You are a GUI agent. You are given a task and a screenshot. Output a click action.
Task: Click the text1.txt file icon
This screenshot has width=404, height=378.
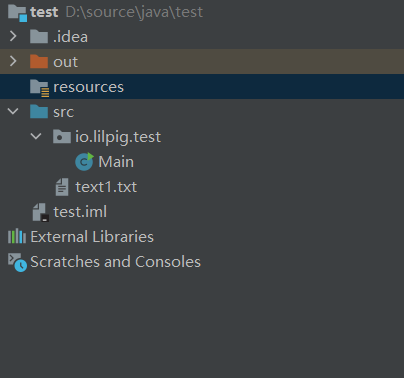[x=62, y=187]
